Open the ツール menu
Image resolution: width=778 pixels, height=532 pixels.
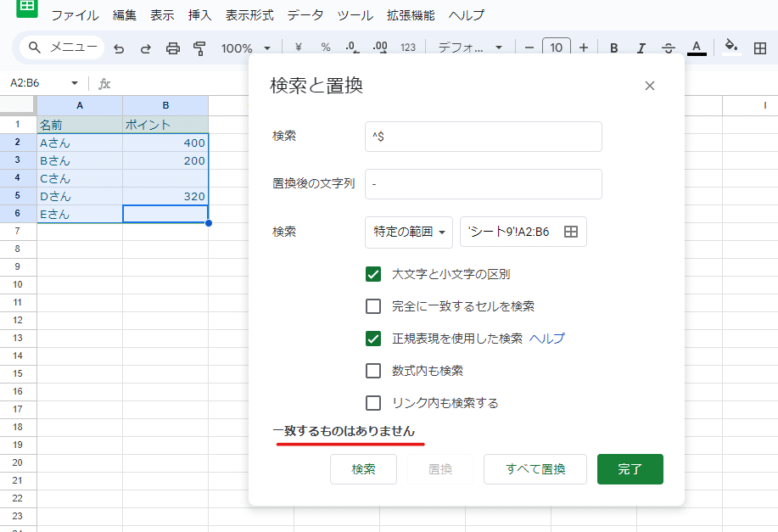pyautogui.click(x=355, y=15)
